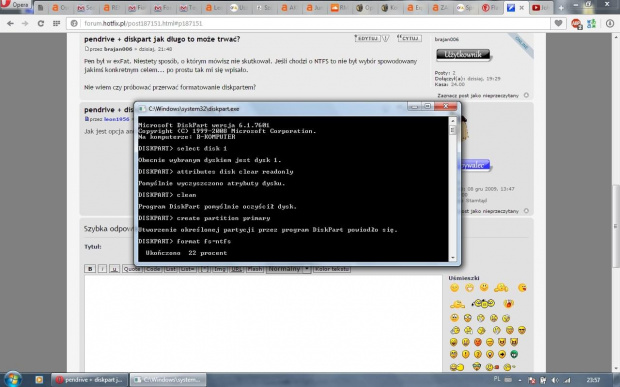Open the Opera menu button
The height and width of the screenshot is (387, 620).
pyautogui.click(x=15, y=5)
